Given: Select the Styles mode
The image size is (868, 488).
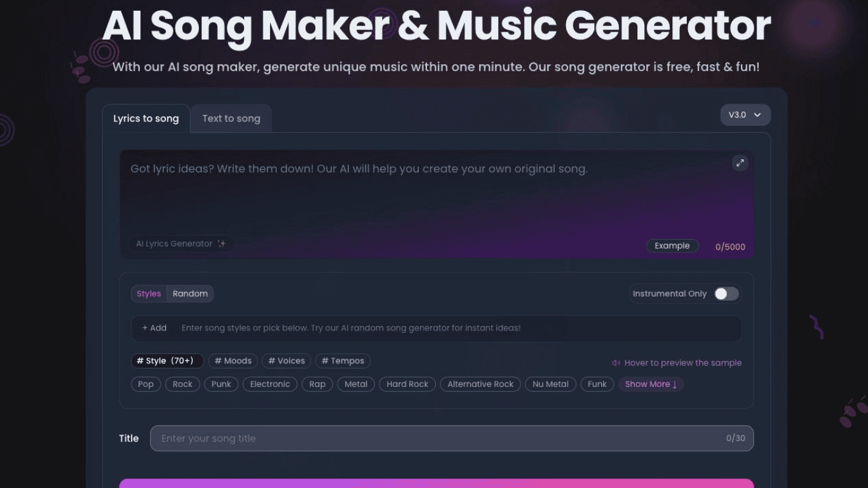Looking at the screenshot, I should pos(148,294).
